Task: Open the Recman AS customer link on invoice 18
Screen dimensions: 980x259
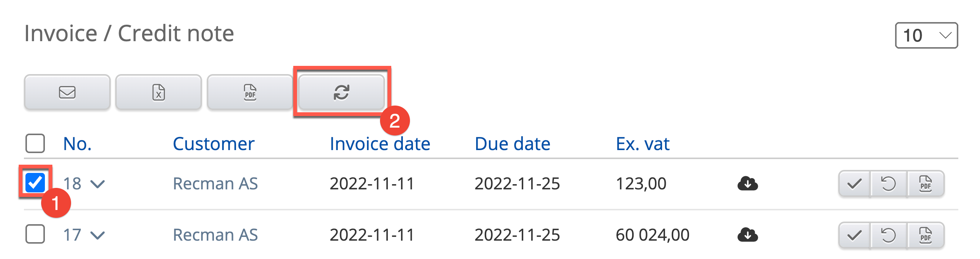Action: click(x=215, y=184)
